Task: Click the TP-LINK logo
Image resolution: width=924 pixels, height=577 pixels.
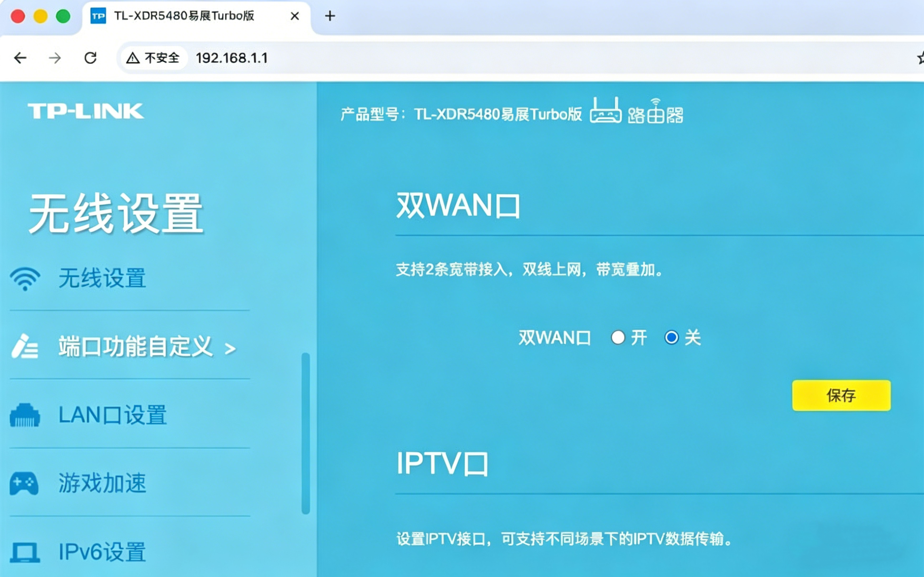Action: click(x=86, y=111)
